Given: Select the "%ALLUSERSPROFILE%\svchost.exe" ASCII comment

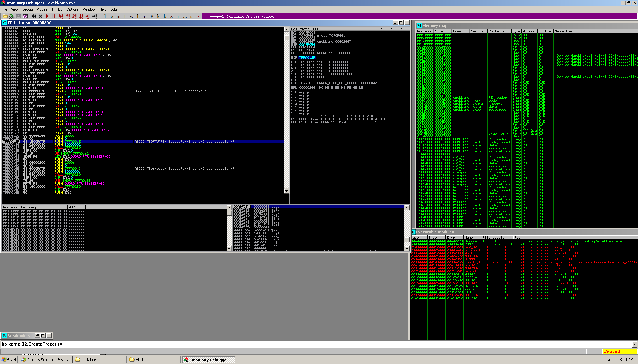Looking at the screenshot, I should pyautogui.click(x=171, y=91).
